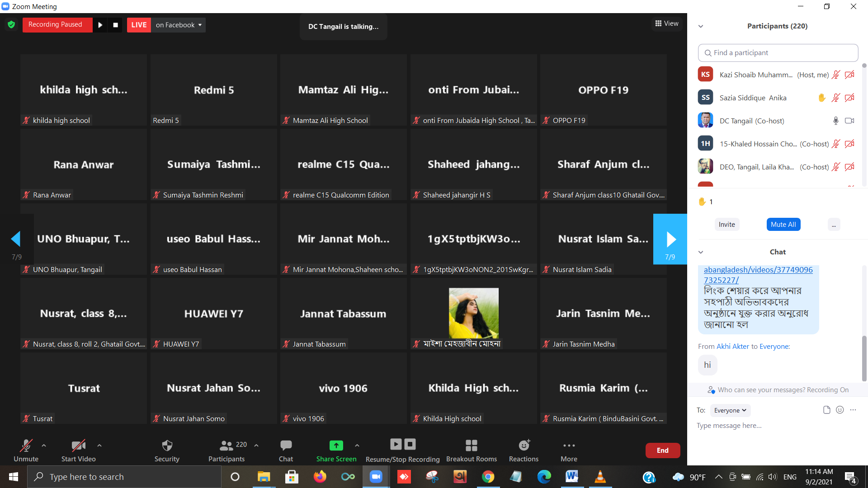Image resolution: width=868 pixels, height=488 pixels.
Task: Click the Mute All button
Action: pos(783,225)
